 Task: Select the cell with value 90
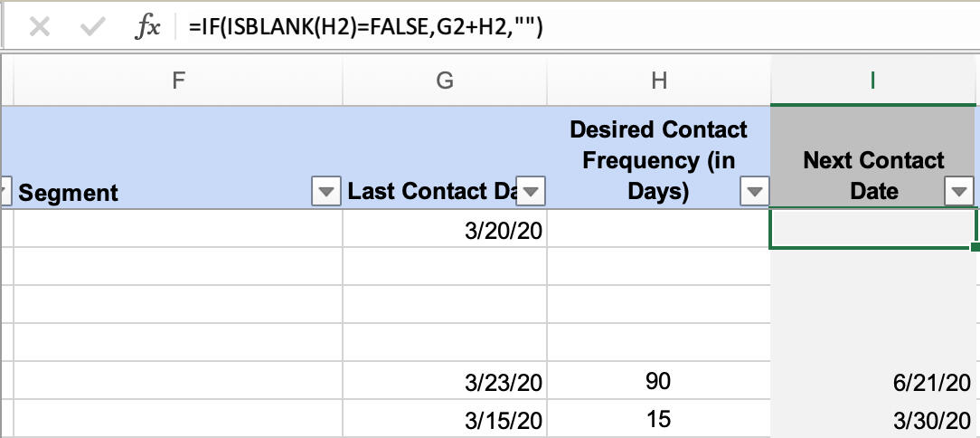pyautogui.click(x=658, y=382)
